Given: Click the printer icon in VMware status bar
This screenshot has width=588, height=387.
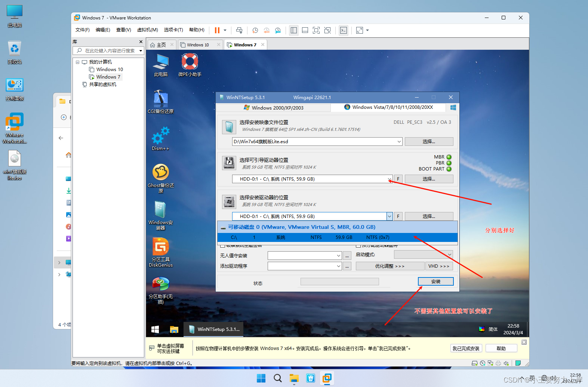Looking at the screenshot, I should click(x=498, y=363).
